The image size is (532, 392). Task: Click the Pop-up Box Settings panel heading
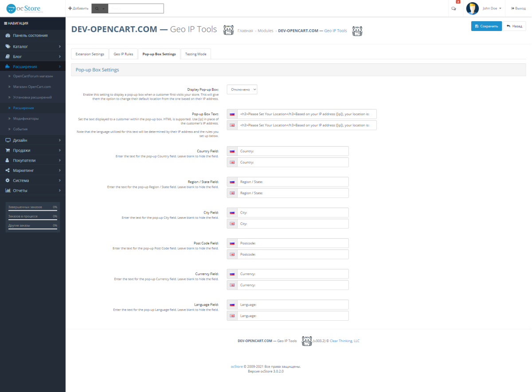pyautogui.click(x=298, y=70)
